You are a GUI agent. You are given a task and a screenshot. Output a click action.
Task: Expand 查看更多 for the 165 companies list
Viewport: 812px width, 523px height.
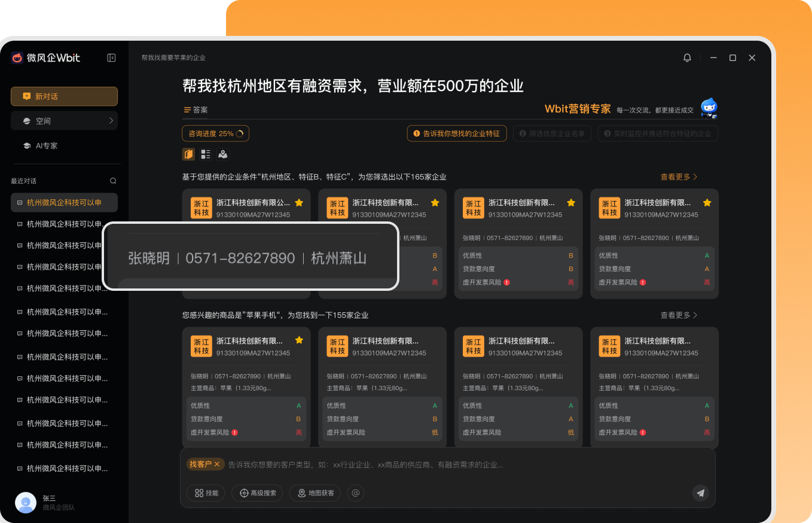coord(679,177)
